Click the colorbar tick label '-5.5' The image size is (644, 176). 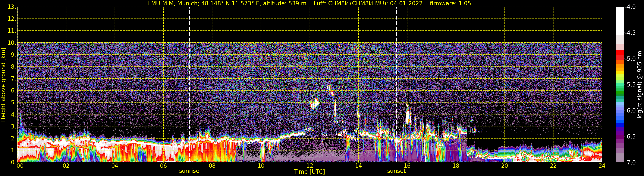point(630,85)
